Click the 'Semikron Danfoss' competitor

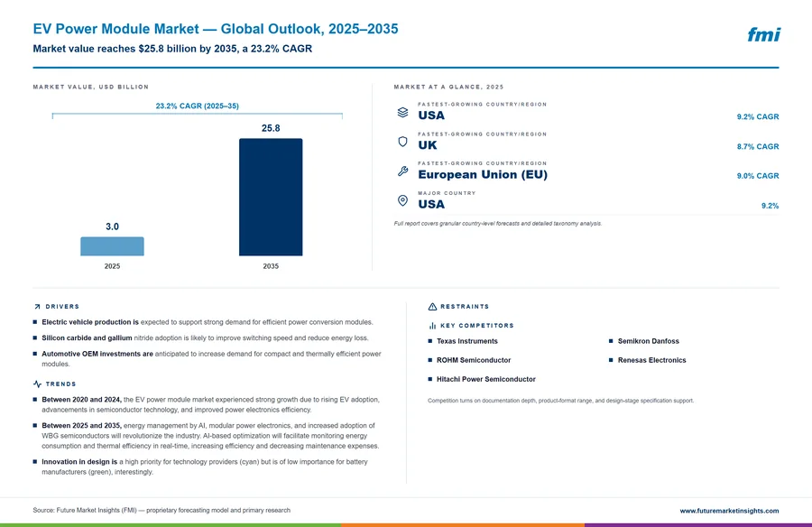pos(648,341)
